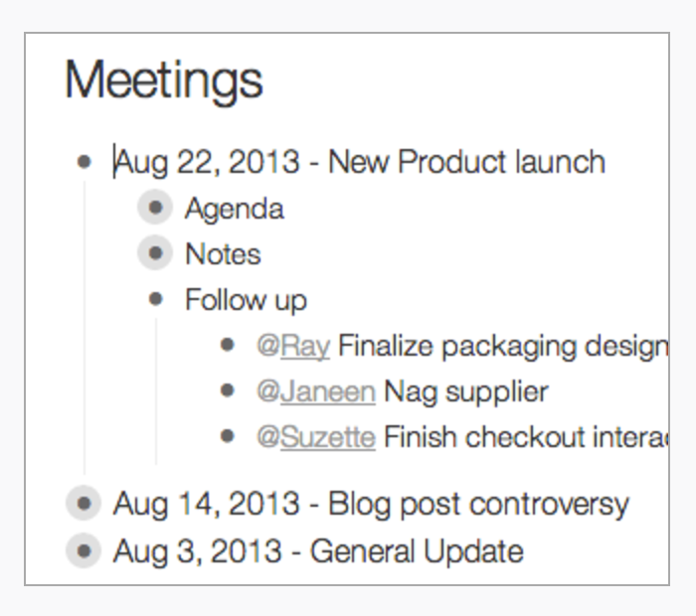Click the bullet next to @Janeen item
Image resolution: width=696 pixels, height=616 pixels.
click(x=228, y=390)
